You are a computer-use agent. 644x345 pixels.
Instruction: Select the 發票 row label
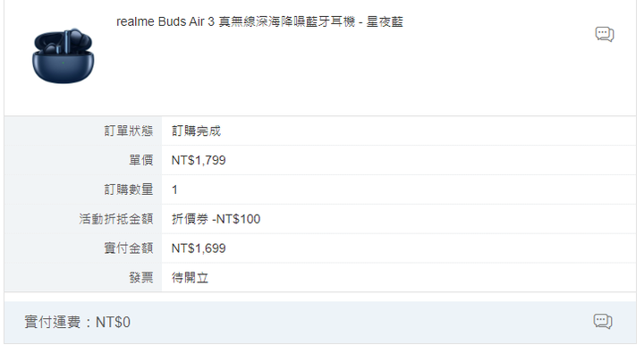141,278
